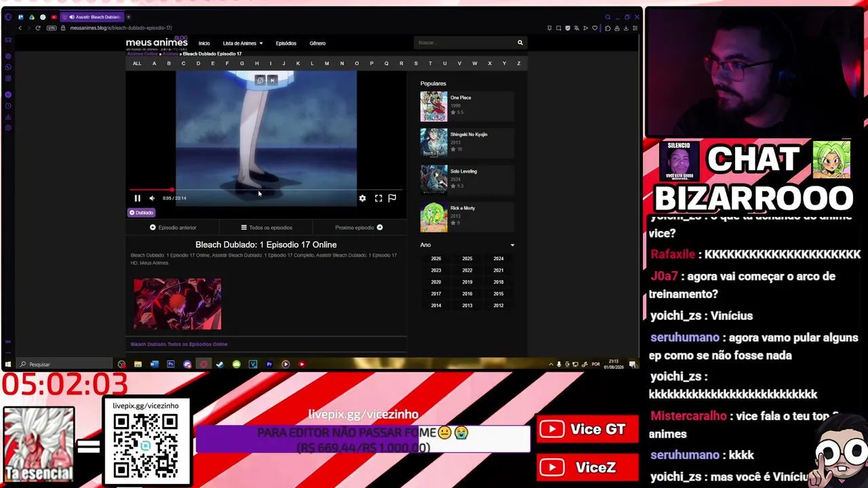
Task: Select year 2025 filter
Action: [467, 258]
